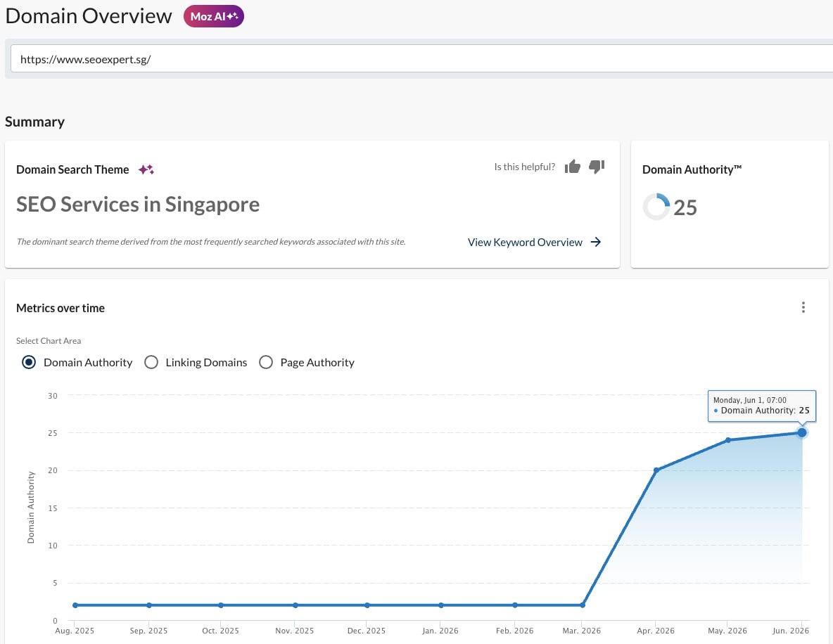Click the 'Is this helpful?' text
This screenshot has height=644, width=833.
[x=524, y=167]
